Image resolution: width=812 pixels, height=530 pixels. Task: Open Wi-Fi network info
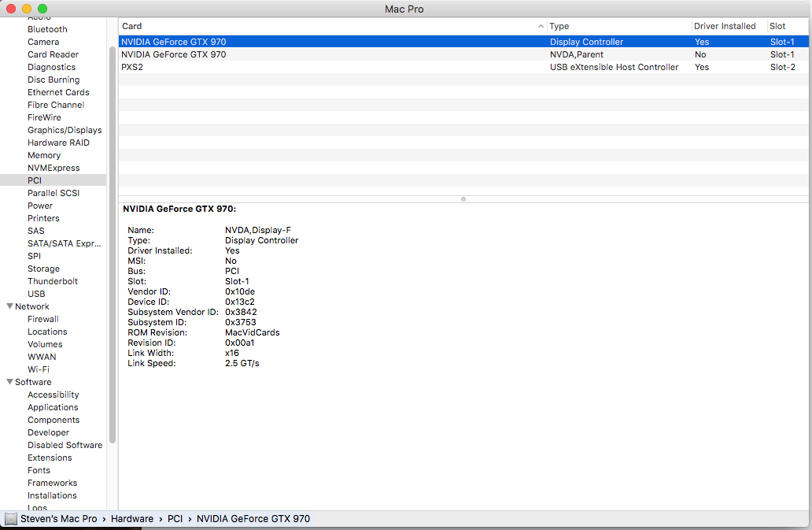(x=39, y=369)
